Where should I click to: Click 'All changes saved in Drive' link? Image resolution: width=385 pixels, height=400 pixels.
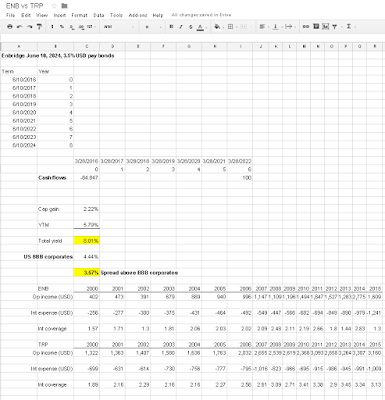[201, 15]
